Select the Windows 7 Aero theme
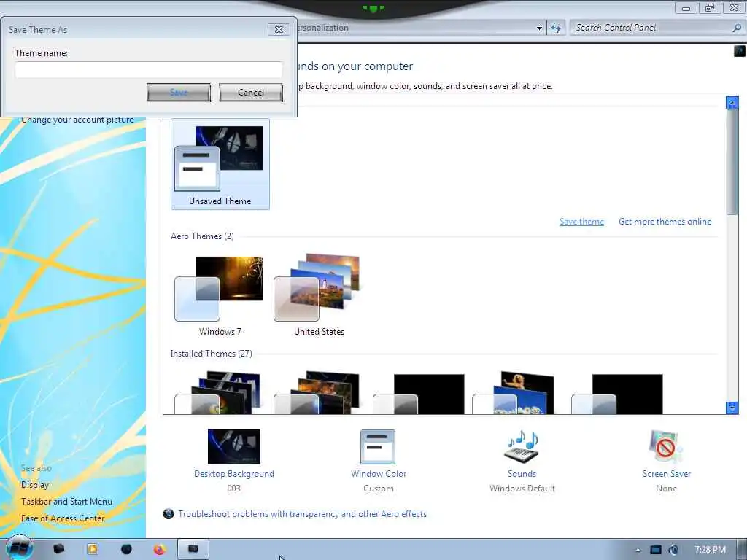747x560 pixels. click(x=220, y=295)
